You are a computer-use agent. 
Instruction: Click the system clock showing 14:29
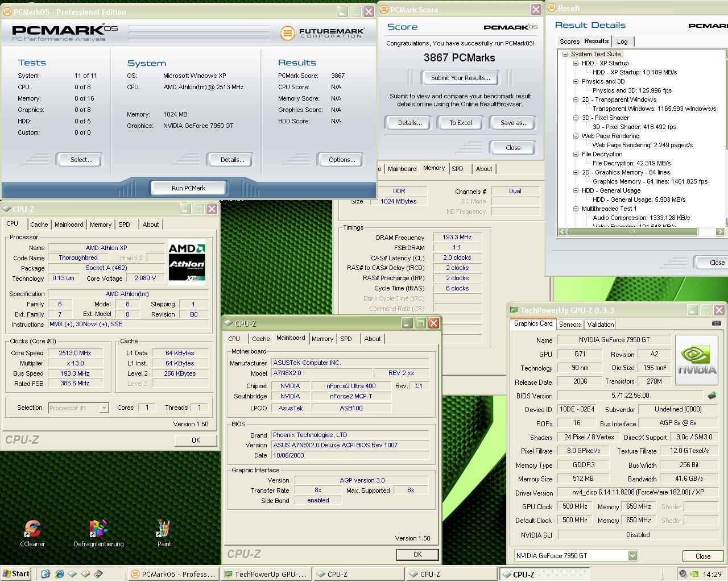point(712,574)
